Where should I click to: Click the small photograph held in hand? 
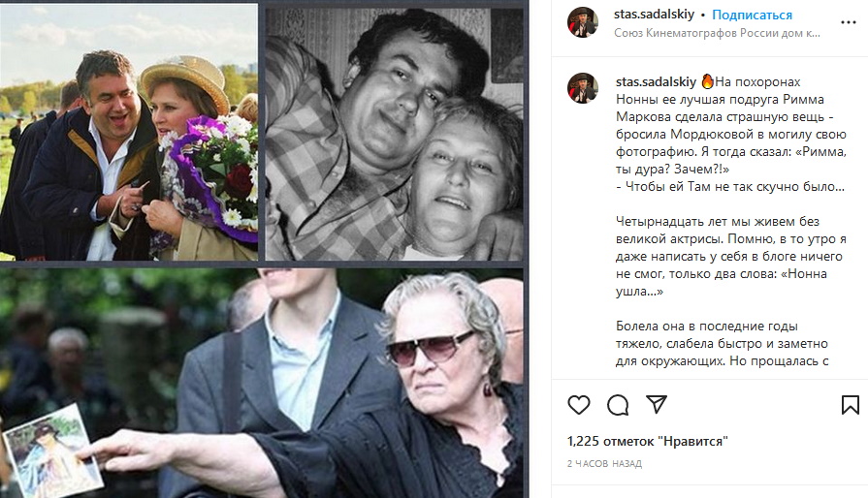coord(51,451)
